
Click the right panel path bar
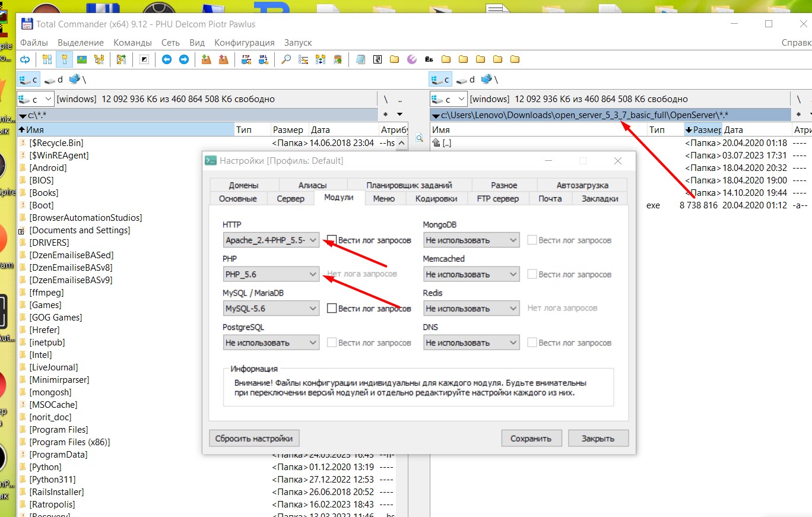coord(610,115)
